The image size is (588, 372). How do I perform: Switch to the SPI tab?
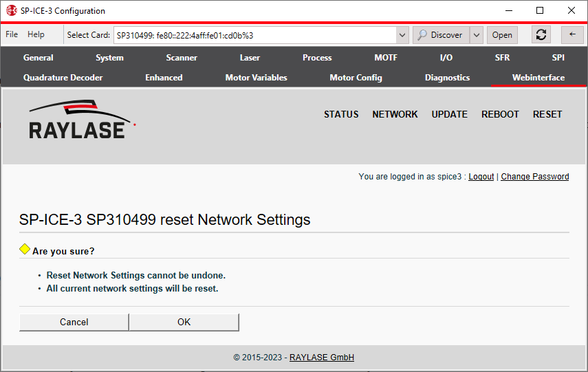click(x=558, y=58)
